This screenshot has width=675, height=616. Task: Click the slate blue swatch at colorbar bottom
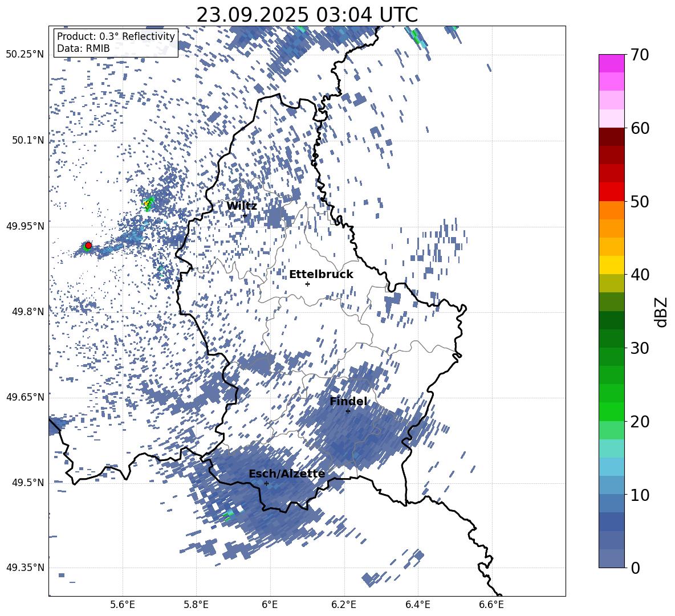coord(611,558)
